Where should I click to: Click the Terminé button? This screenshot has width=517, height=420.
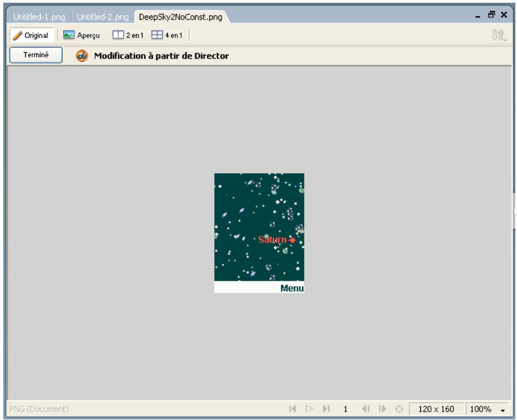(x=36, y=55)
